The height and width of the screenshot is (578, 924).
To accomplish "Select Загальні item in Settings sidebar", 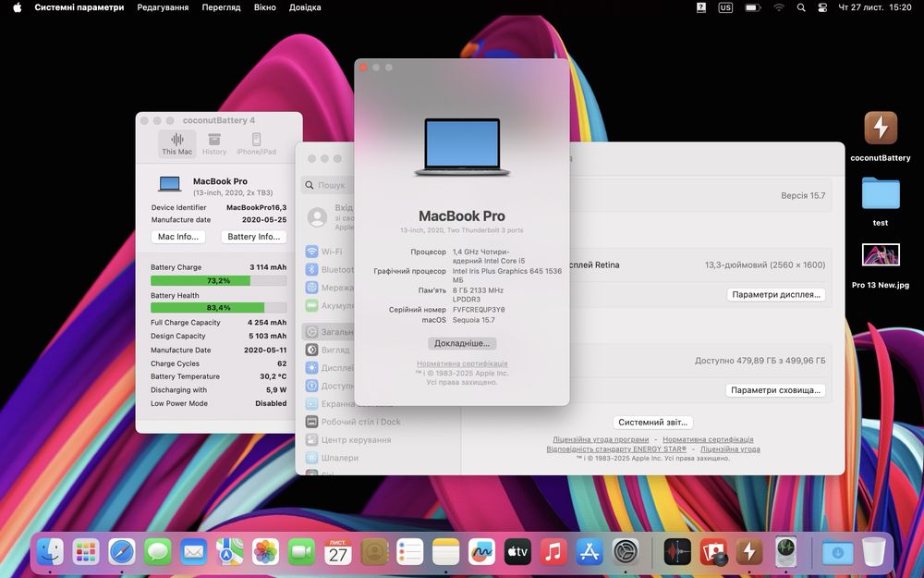I will click(x=329, y=332).
